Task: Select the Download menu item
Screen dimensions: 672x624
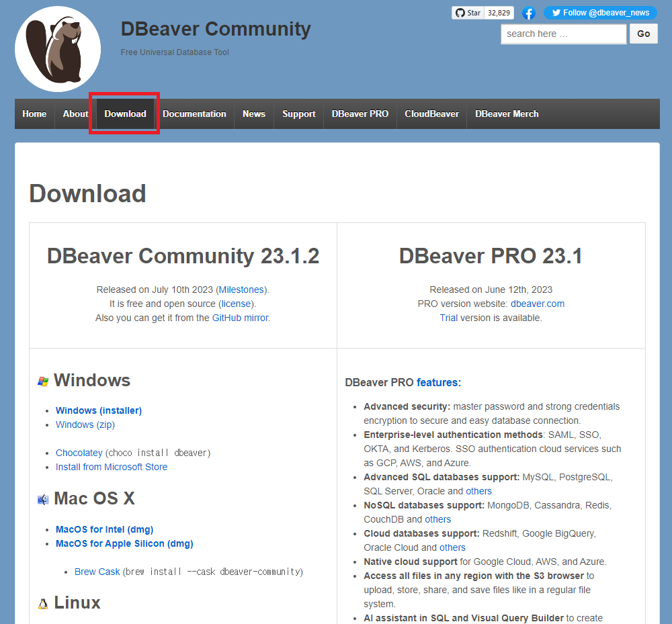Action: coord(125,114)
